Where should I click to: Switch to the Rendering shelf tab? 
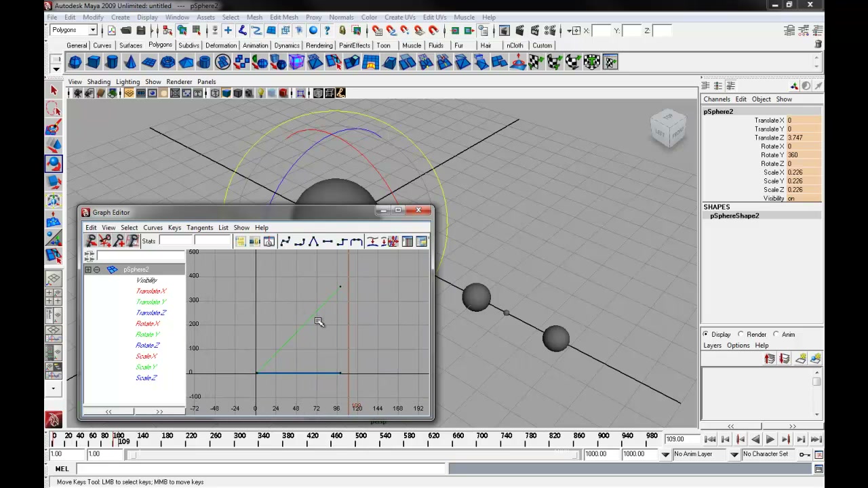pyautogui.click(x=319, y=45)
